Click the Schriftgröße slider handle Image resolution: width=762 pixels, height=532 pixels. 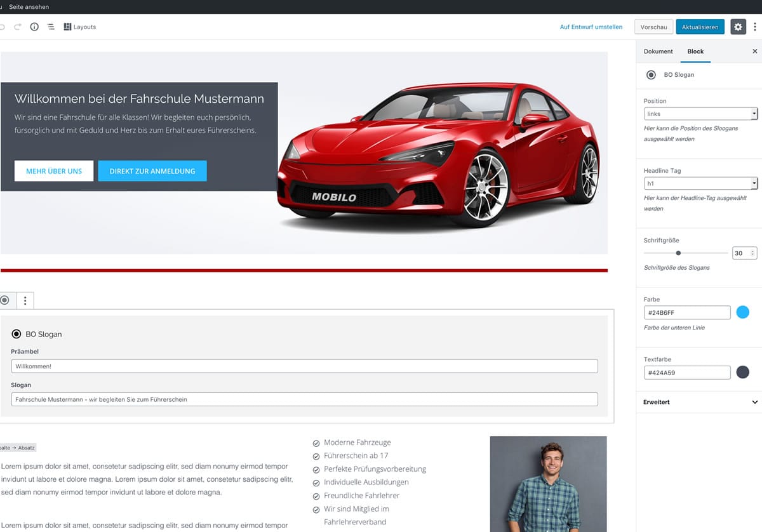pos(678,253)
